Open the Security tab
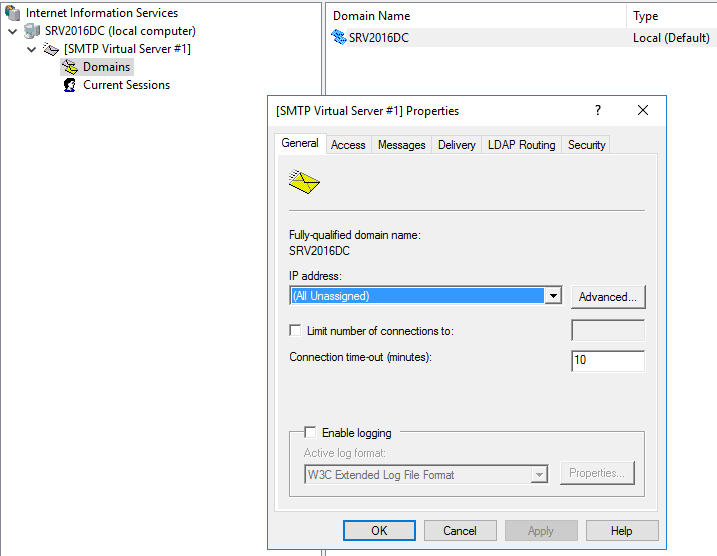 [586, 145]
